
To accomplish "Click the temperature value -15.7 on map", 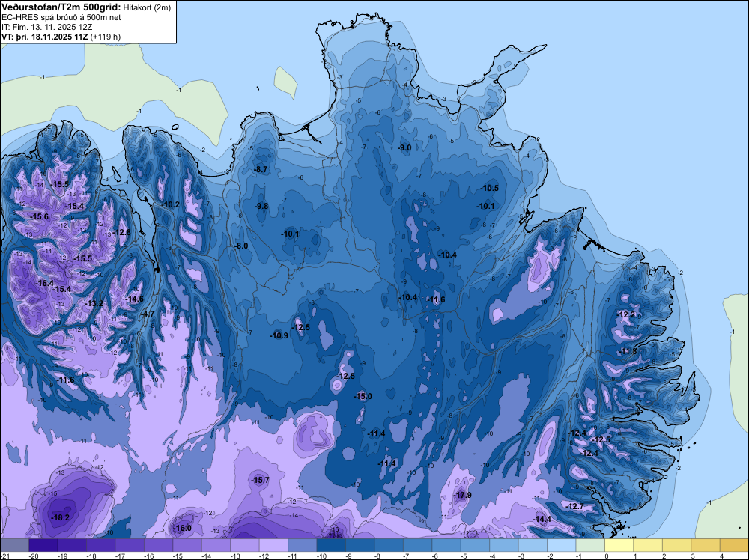I will (x=261, y=481).
